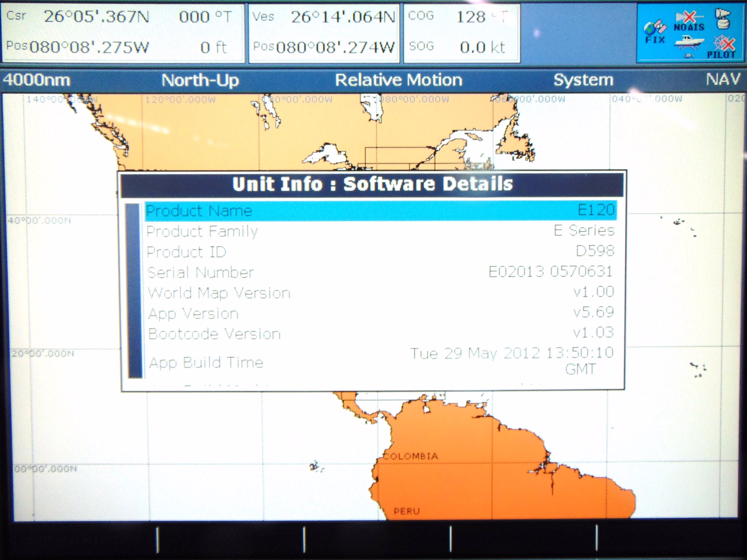Tap the North-Up orientation label

(x=200, y=80)
